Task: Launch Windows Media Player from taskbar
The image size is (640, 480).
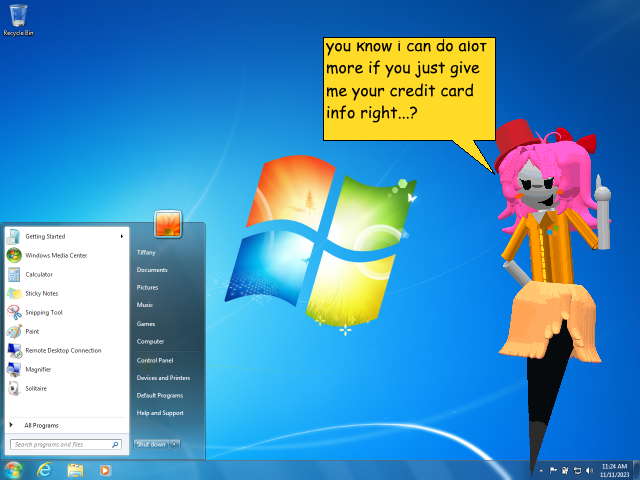Action: coord(104,470)
